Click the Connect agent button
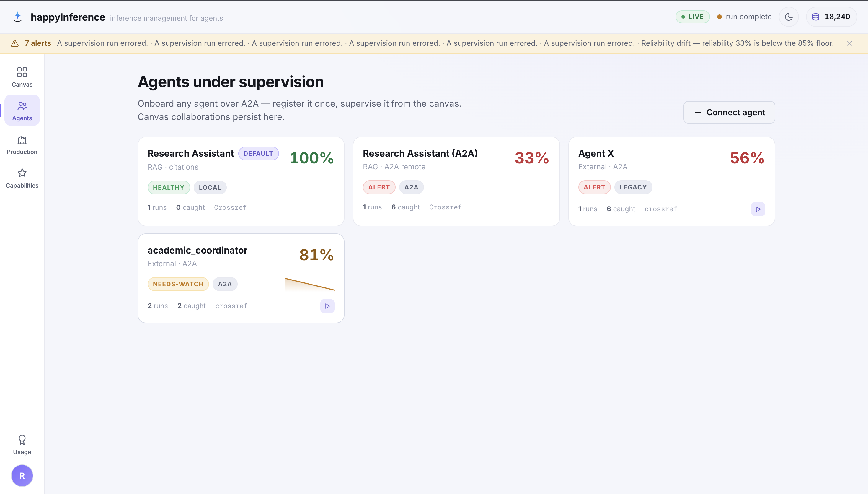This screenshot has height=494, width=868. point(729,112)
